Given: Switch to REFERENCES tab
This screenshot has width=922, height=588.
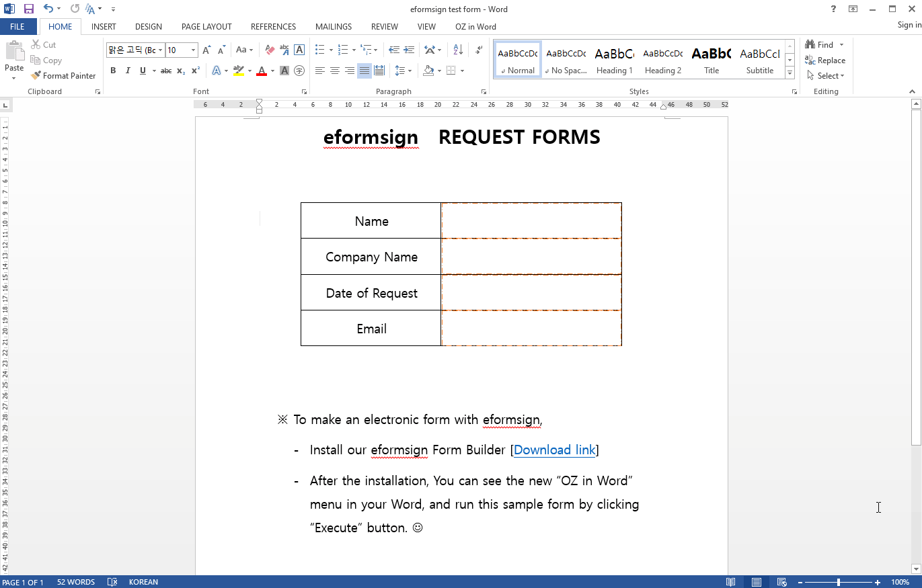Looking at the screenshot, I should [273, 27].
